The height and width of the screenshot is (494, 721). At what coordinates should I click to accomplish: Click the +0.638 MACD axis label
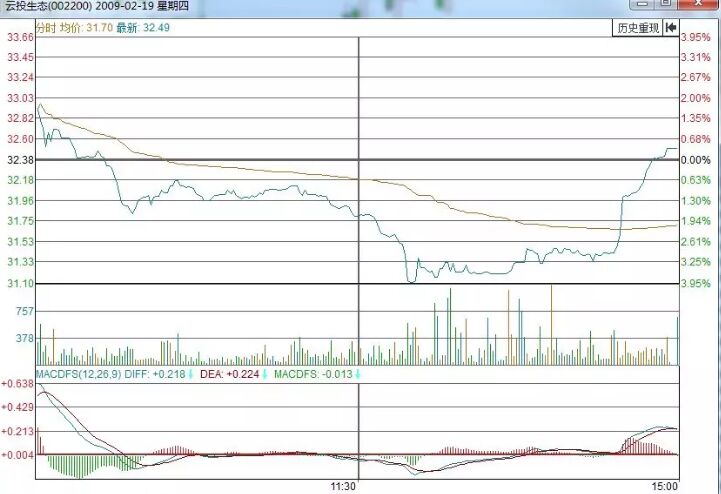pos(18,384)
